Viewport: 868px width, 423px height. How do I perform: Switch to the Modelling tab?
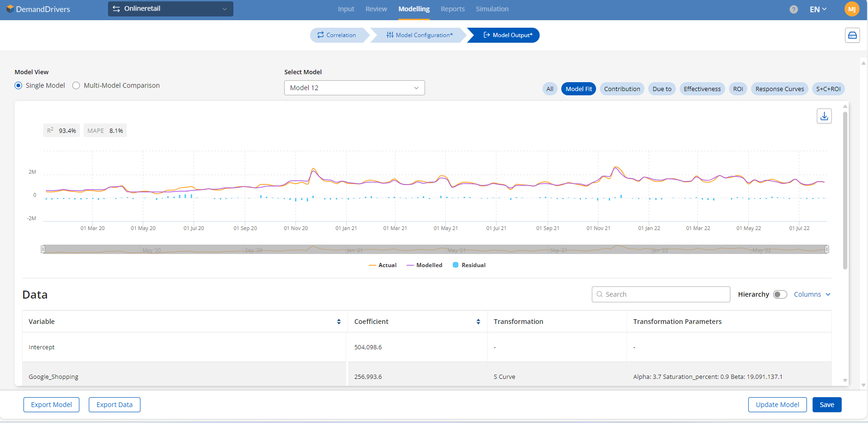point(414,9)
